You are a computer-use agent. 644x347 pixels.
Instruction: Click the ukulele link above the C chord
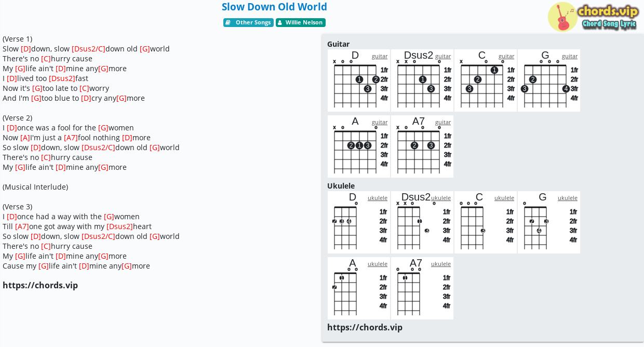pos(504,198)
